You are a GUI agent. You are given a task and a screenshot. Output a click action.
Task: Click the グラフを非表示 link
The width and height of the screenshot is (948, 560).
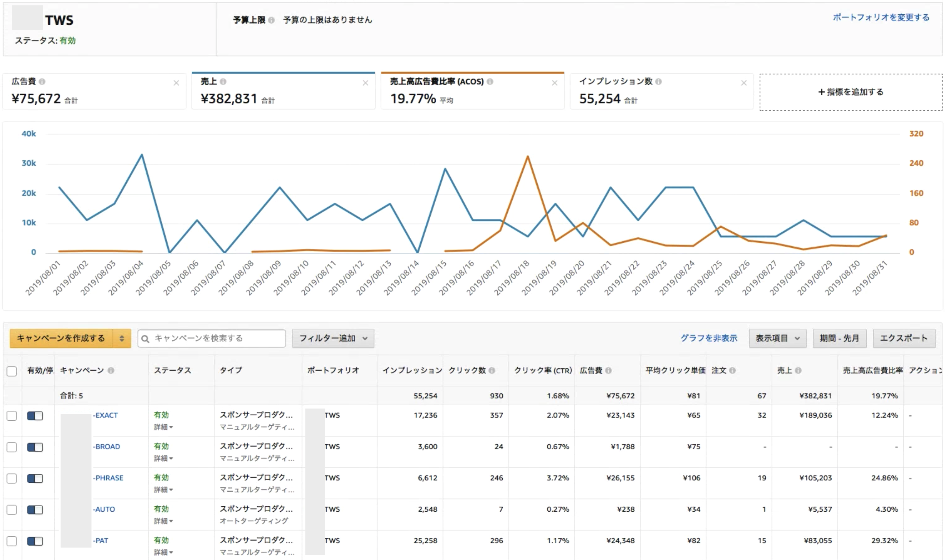pyautogui.click(x=709, y=338)
